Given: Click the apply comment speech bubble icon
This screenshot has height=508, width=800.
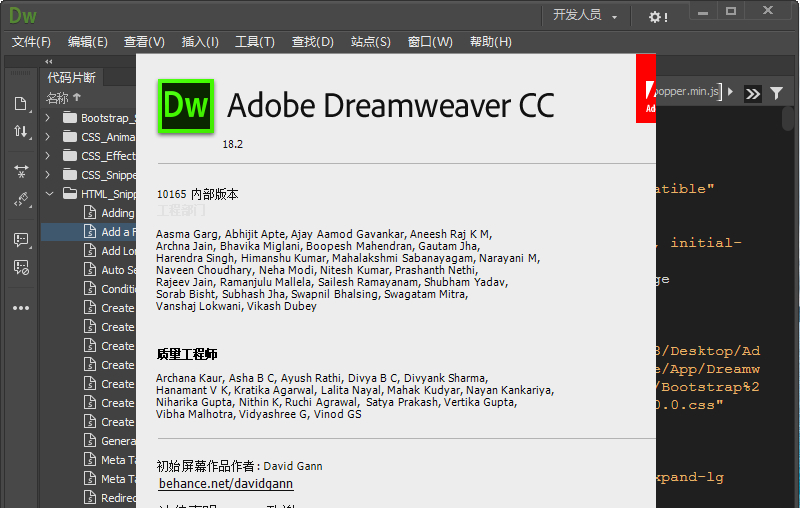Looking at the screenshot, I should [21, 240].
